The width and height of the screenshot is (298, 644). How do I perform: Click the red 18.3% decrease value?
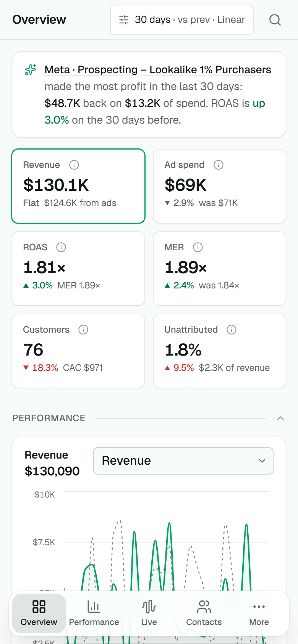click(x=45, y=368)
